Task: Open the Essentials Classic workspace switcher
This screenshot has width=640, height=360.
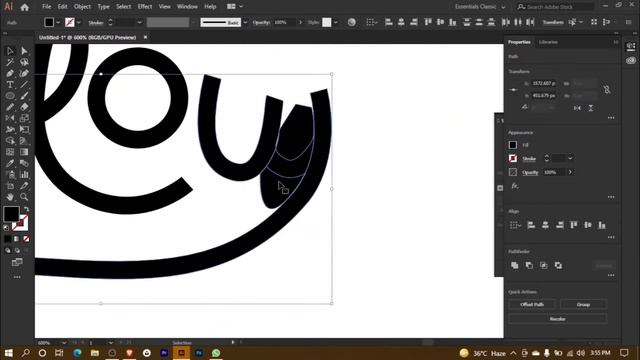Action: click(480, 7)
